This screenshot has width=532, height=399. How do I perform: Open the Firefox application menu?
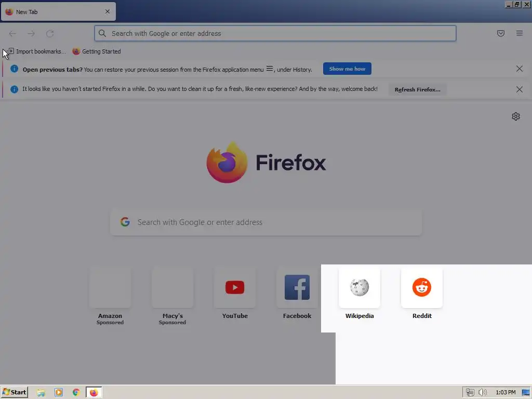click(x=520, y=33)
